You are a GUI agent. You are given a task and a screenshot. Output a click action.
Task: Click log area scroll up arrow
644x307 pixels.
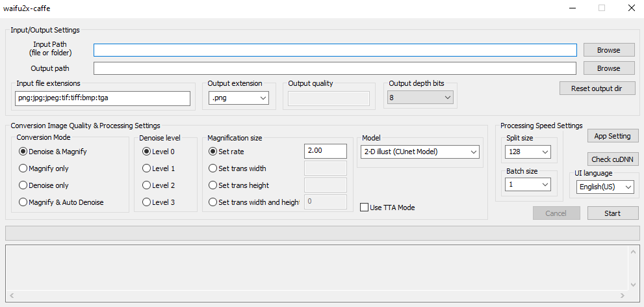coord(633,252)
